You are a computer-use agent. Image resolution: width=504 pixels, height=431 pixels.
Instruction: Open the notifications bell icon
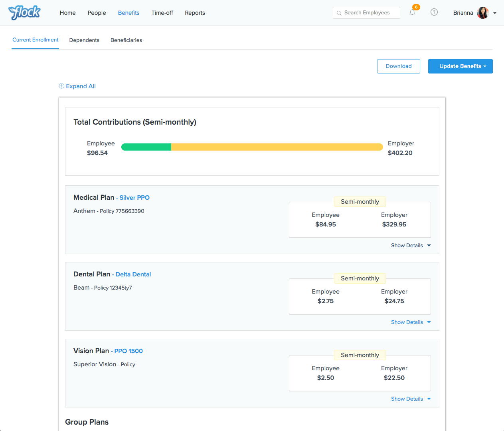pos(412,12)
